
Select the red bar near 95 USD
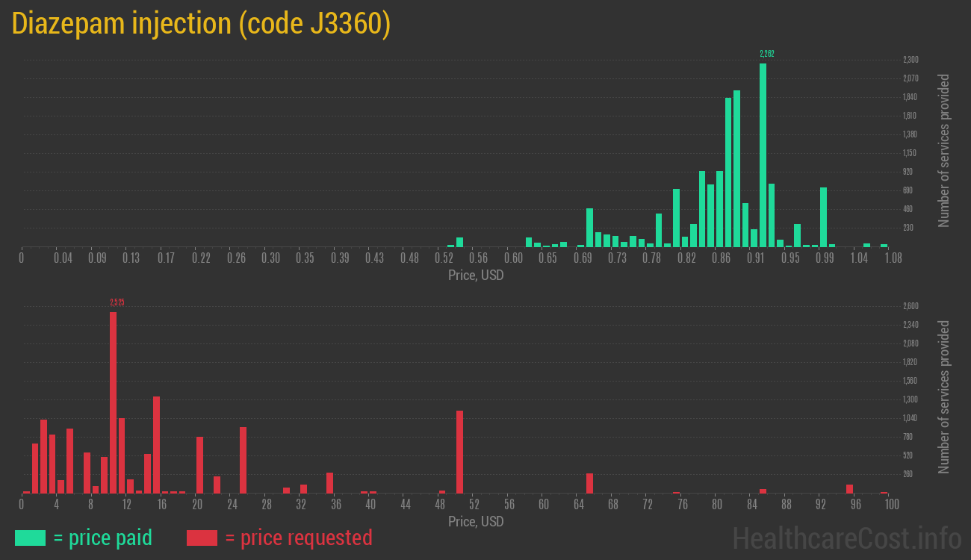point(849,489)
